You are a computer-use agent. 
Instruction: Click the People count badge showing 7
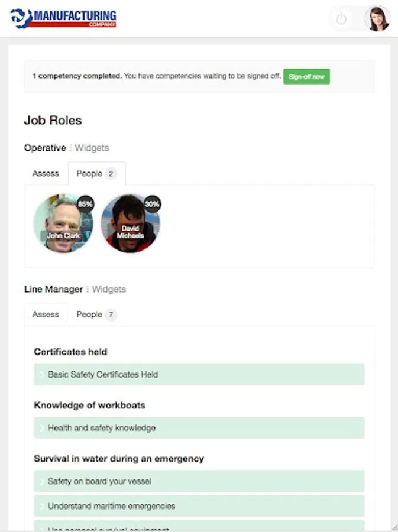click(111, 314)
